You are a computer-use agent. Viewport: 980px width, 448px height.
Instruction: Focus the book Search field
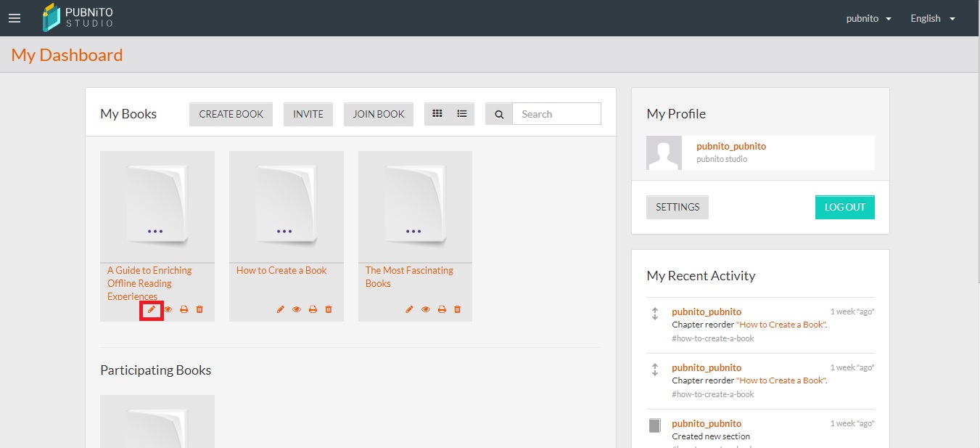point(556,114)
